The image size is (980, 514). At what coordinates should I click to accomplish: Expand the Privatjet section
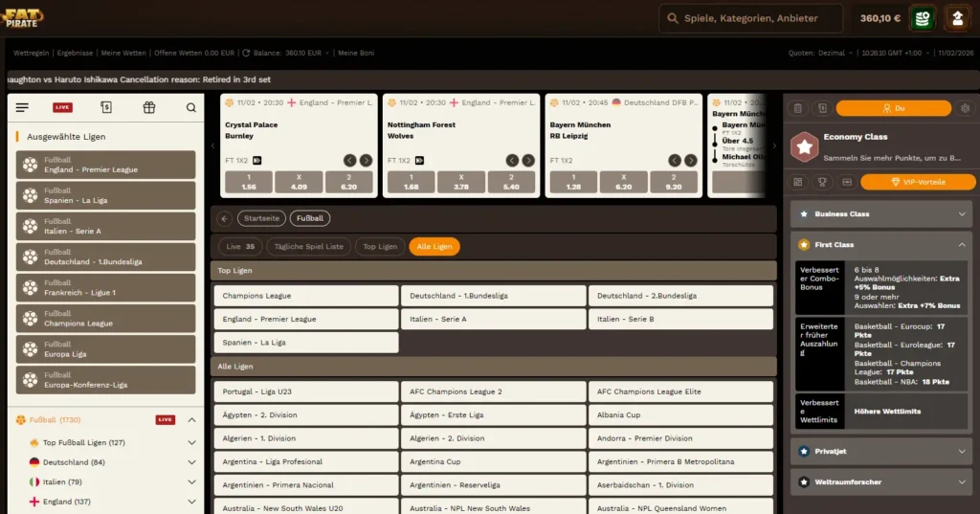coord(881,451)
